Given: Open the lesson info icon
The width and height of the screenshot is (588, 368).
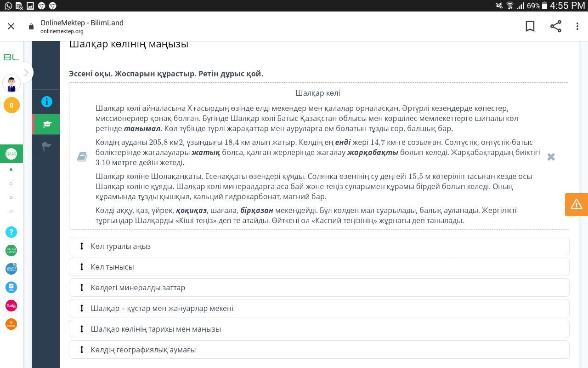Looking at the screenshot, I should (x=47, y=102).
